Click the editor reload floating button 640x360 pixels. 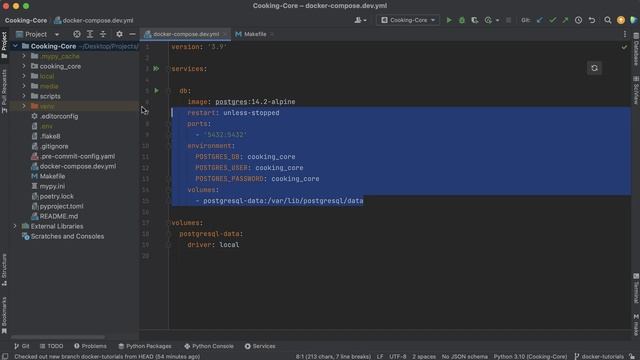click(594, 68)
